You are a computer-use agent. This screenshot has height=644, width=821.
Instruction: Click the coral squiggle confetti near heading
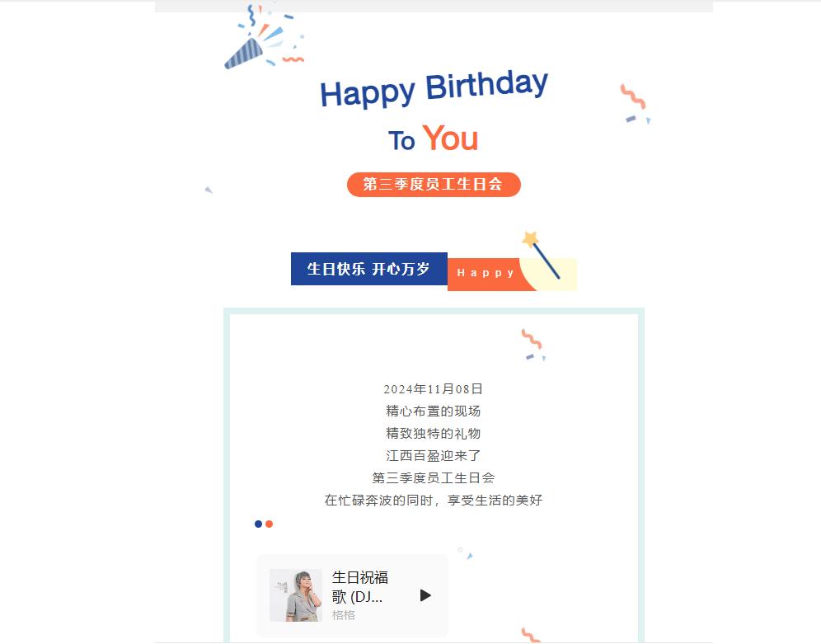click(633, 96)
